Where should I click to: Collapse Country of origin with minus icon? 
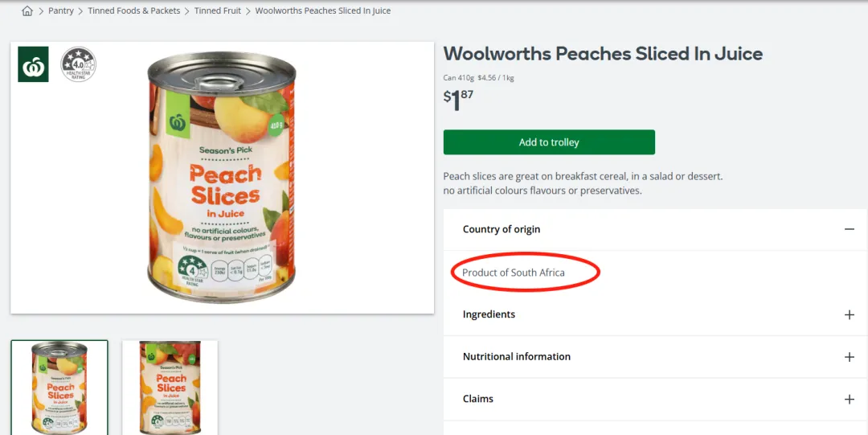[x=850, y=229]
